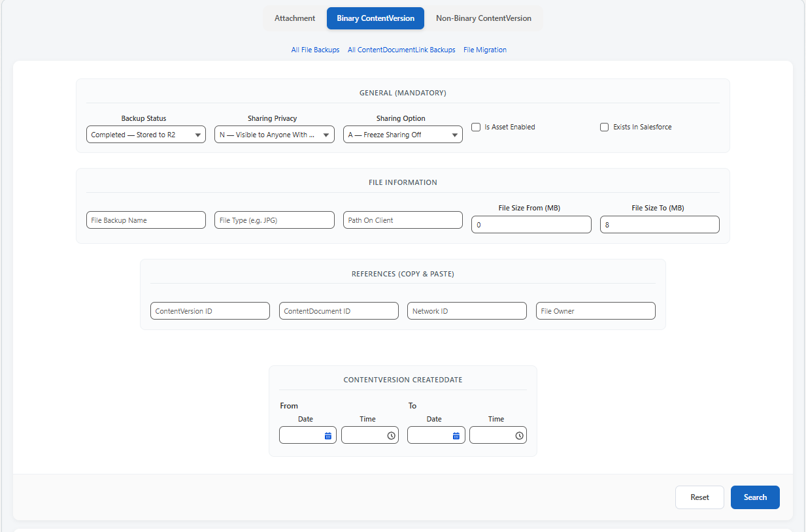806x532 pixels.
Task: Click the ContentDocument ID field
Action: [x=339, y=311]
